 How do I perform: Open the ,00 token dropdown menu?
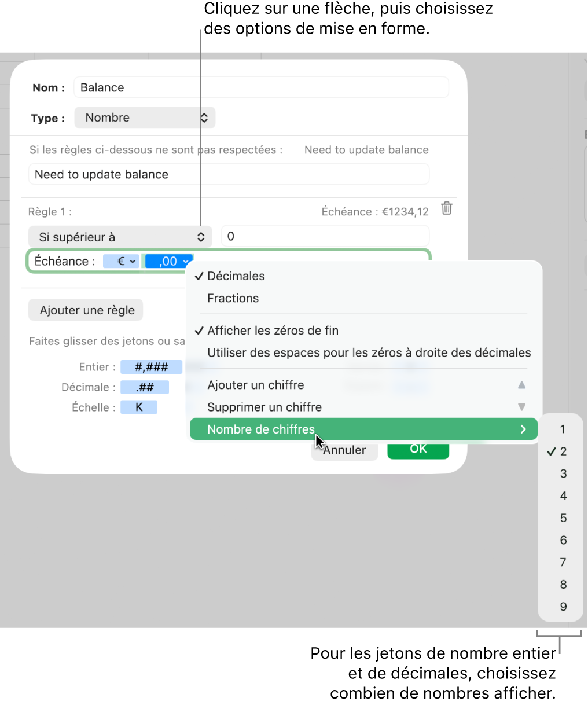[168, 260]
